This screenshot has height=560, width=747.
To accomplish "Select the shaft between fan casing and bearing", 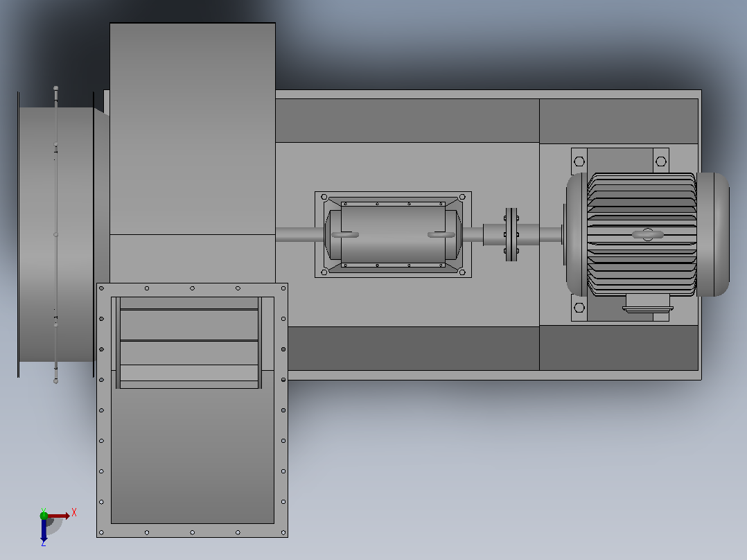I will tap(300, 234).
